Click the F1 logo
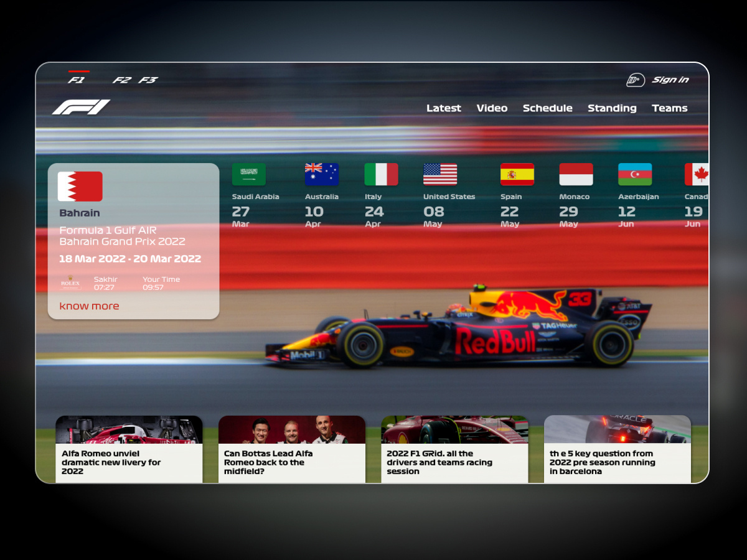The height and width of the screenshot is (560, 747). click(81, 107)
